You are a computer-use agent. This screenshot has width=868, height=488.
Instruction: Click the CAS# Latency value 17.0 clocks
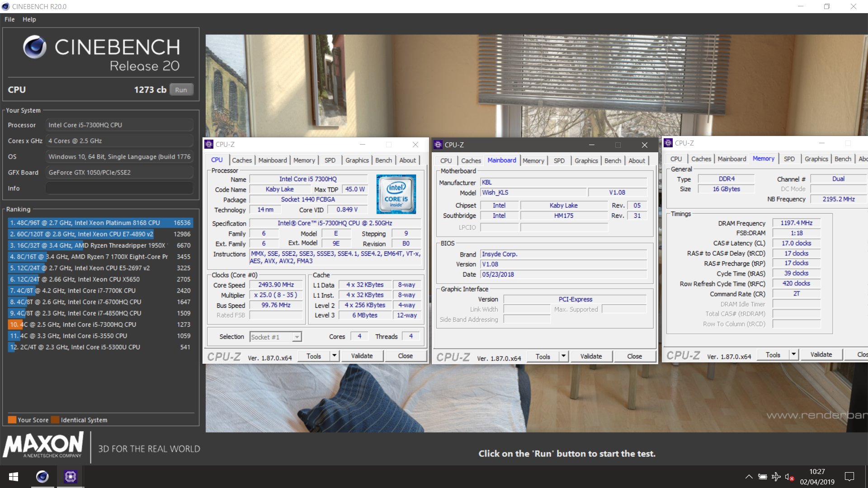[796, 243]
